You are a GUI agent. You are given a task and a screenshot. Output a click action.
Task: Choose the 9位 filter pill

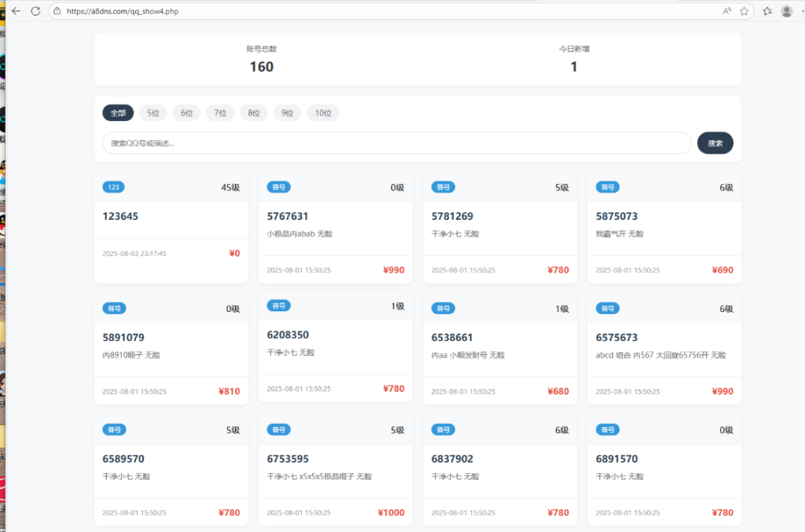tap(287, 113)
